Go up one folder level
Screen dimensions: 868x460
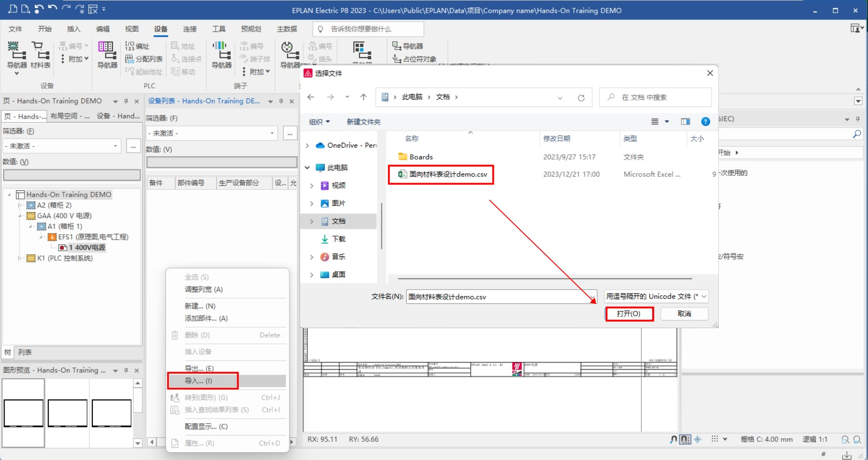tap(363, 97)
